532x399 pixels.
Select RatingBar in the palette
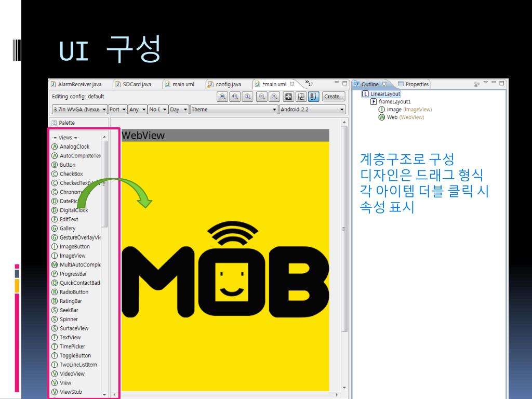(67, 301)
